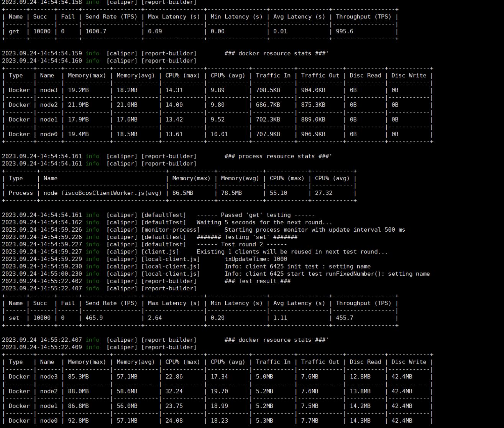This screenshot has width=504, height=428.
Task: Click the set Throughput value 455.7
Action: 345,318
